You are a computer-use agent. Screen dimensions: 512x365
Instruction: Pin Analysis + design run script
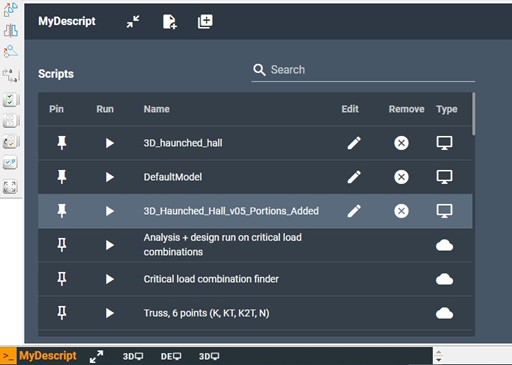62,245
